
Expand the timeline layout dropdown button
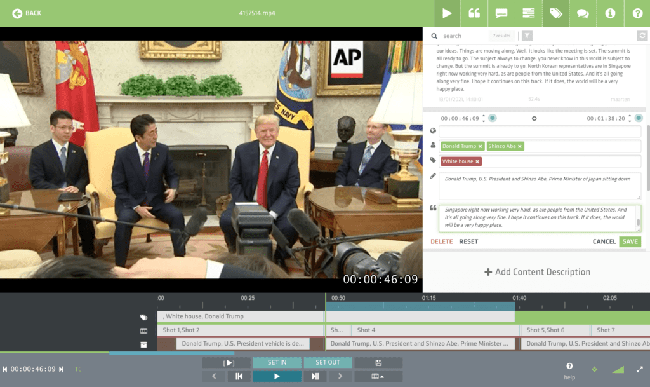tap(378, 376)
